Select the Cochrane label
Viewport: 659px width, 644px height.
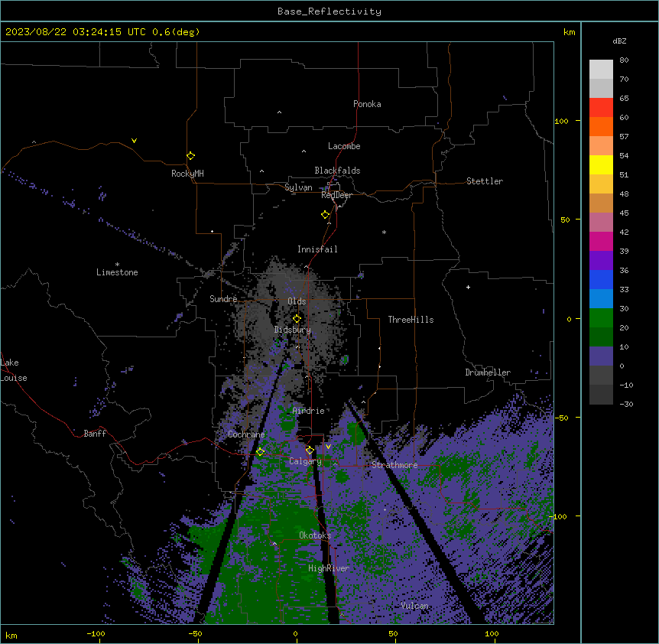click(246, 434)
